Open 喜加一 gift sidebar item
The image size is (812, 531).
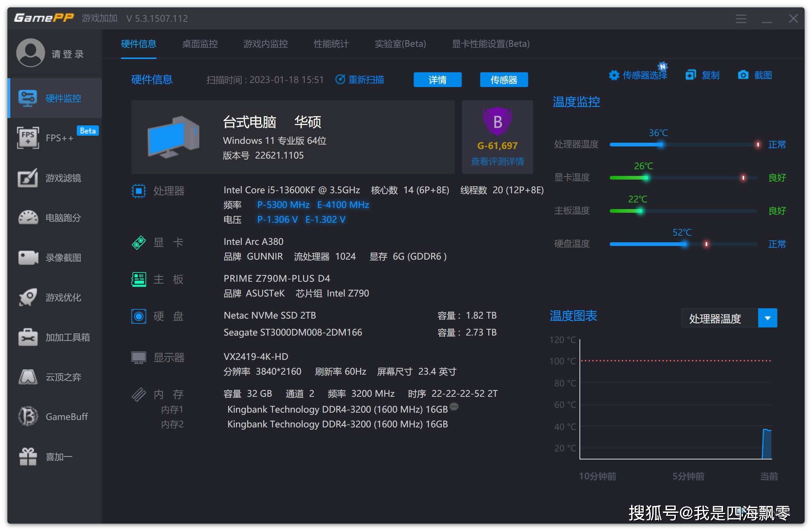coord(55,457)
